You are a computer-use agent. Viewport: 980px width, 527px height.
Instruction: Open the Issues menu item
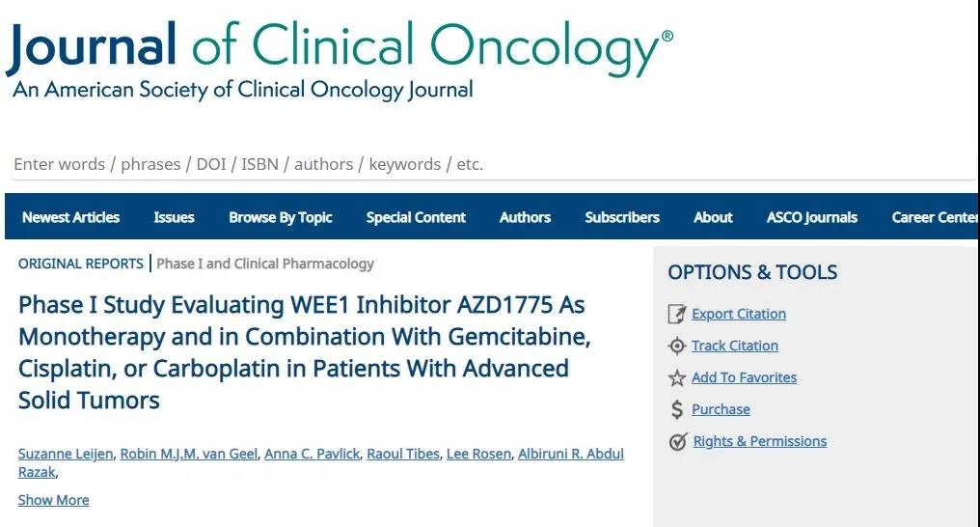coord(174,217)
